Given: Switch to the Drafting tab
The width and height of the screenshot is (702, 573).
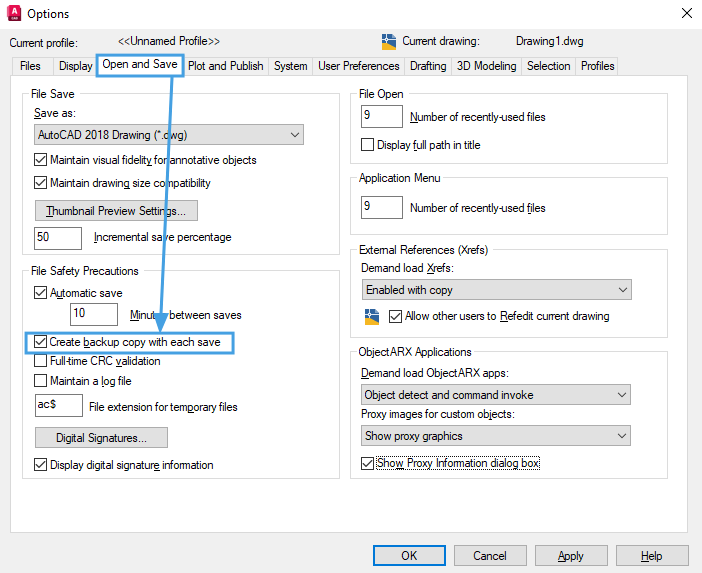Looking at the screenshot, I should coord(428,66).
